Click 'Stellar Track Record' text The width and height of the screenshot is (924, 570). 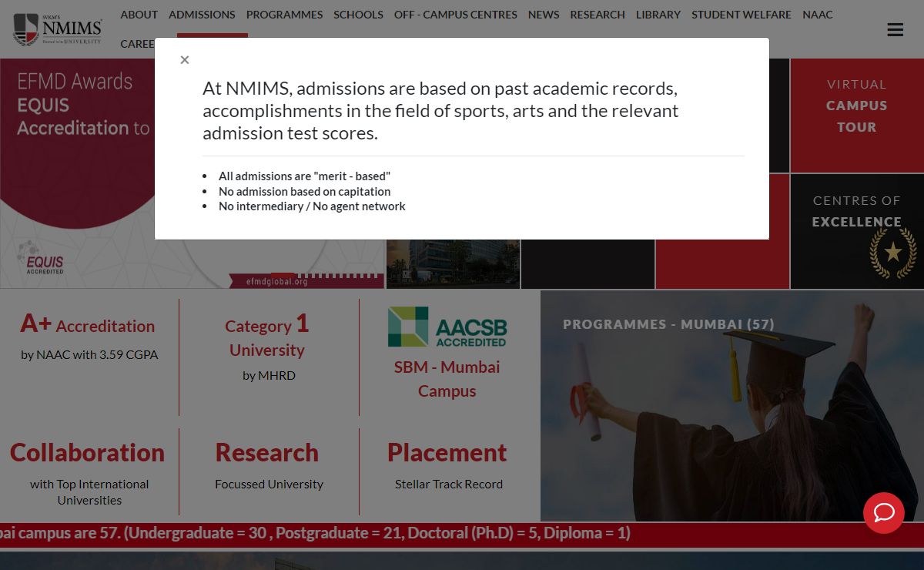449,484
